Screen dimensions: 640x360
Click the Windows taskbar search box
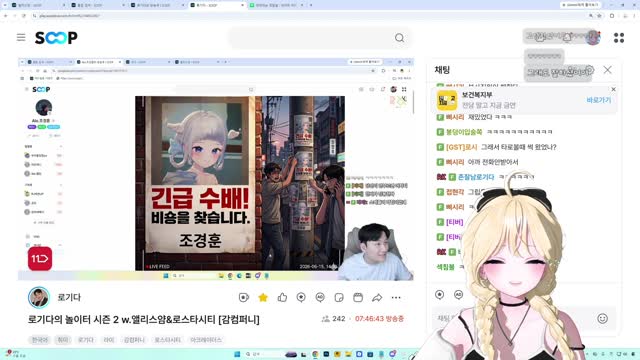pos(264,354)
